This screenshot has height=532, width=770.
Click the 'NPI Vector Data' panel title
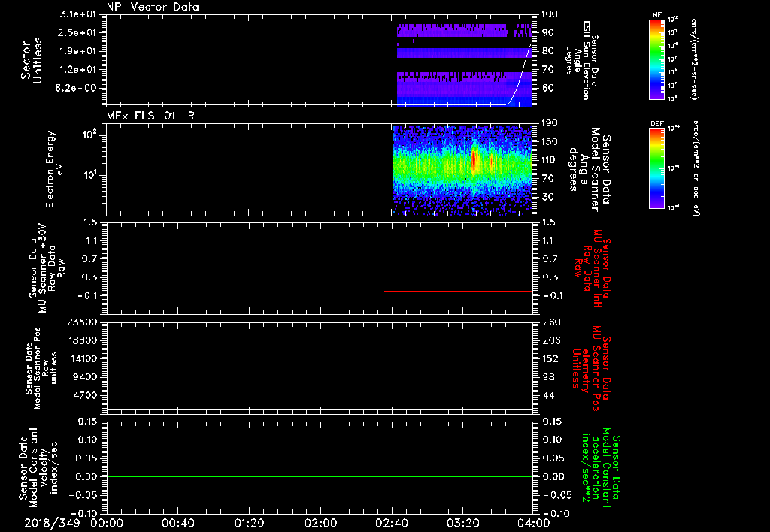(153, 7)
